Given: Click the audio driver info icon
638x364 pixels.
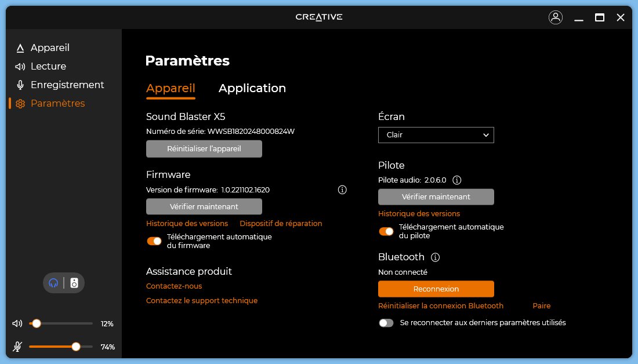Looking at the screenshot, I should 456,180.
